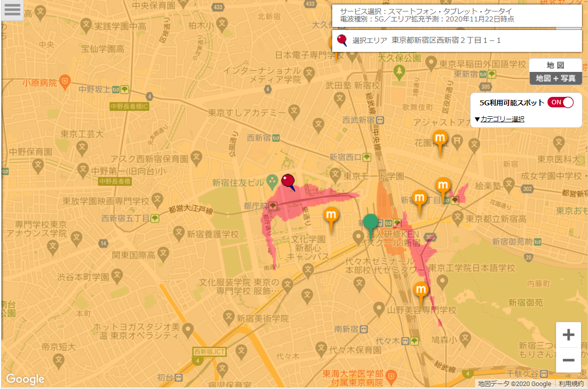Screen dimensions: 588x389
Task: Click the 都営大江戸線 railway label
Action: click(190, 210)
